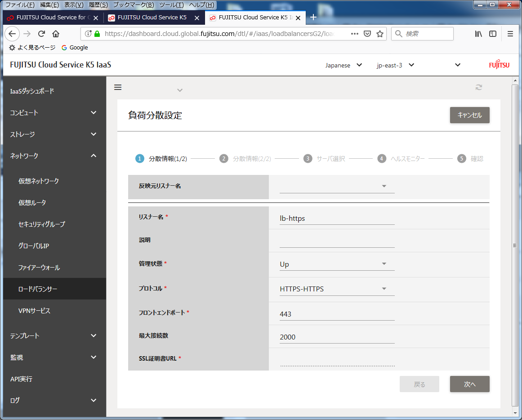Open 仮想ルータ in sidebar
Viewport: 522px width, 420px height.
tap(32, 202)
